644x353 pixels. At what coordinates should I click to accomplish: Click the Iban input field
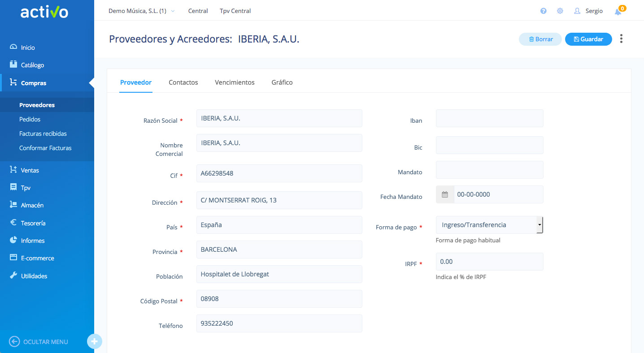[x=489, y=118]
